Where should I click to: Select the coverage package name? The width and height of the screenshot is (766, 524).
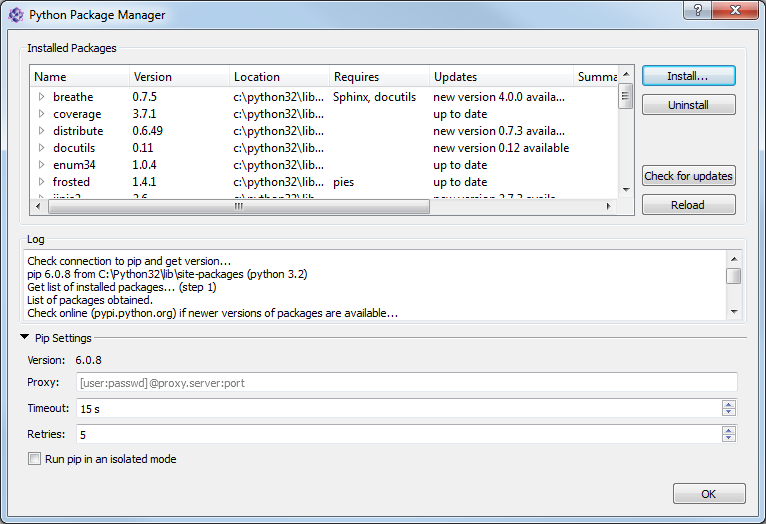click(x=77, y=114)
